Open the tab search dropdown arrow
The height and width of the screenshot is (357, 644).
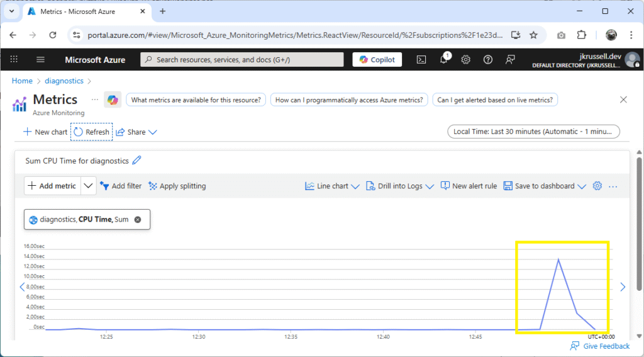point(11,11)
